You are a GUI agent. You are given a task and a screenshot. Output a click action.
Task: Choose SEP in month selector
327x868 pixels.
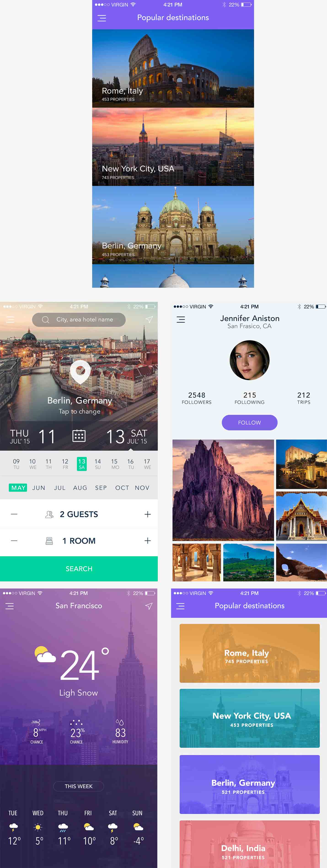[x=101, y=488]
